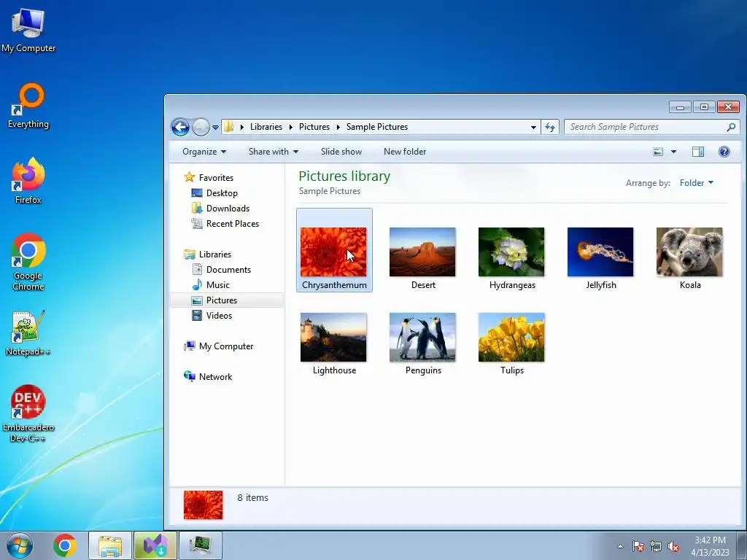Select Desktop under Favorites
The width and height of the screenshot is (747, 560).
tap(214, 192)
